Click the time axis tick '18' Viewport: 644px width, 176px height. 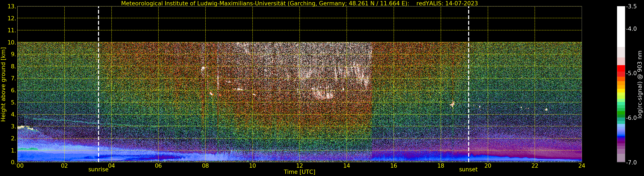441,166
